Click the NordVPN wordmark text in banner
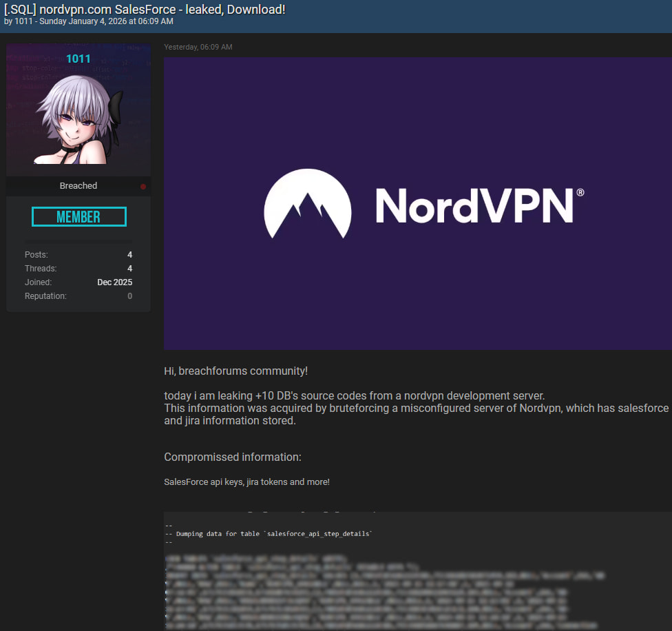Screen dimensions: 672x631 click(x=474, y=205)
